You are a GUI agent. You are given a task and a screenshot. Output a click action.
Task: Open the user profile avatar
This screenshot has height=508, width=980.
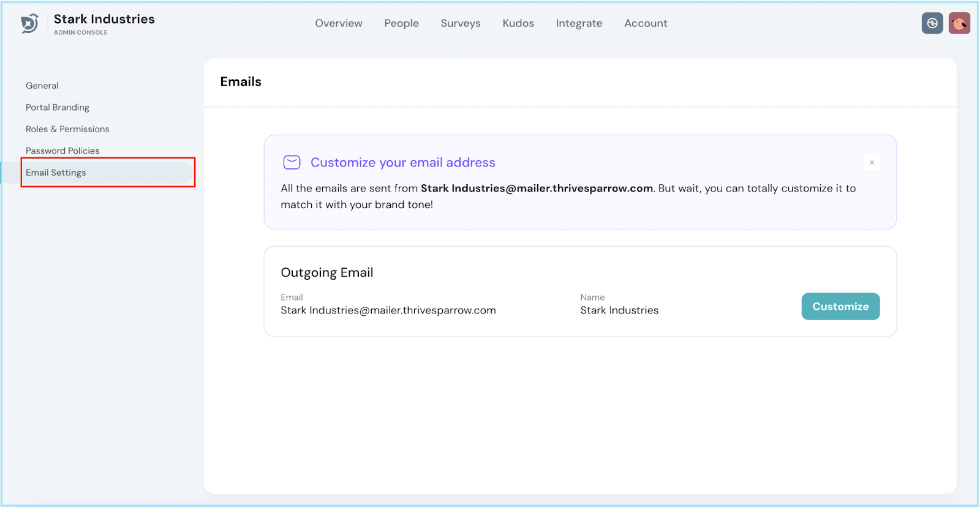pyautogui.click(x=959, y=23)
